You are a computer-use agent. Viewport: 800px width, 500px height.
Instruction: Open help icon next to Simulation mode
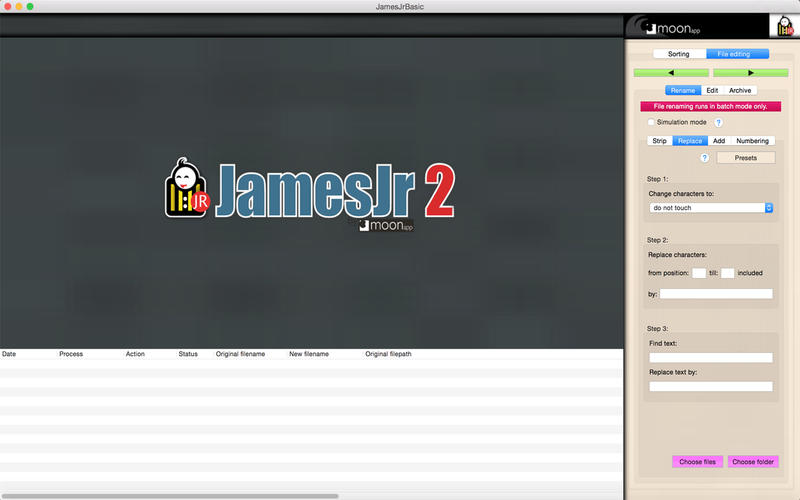718,122
